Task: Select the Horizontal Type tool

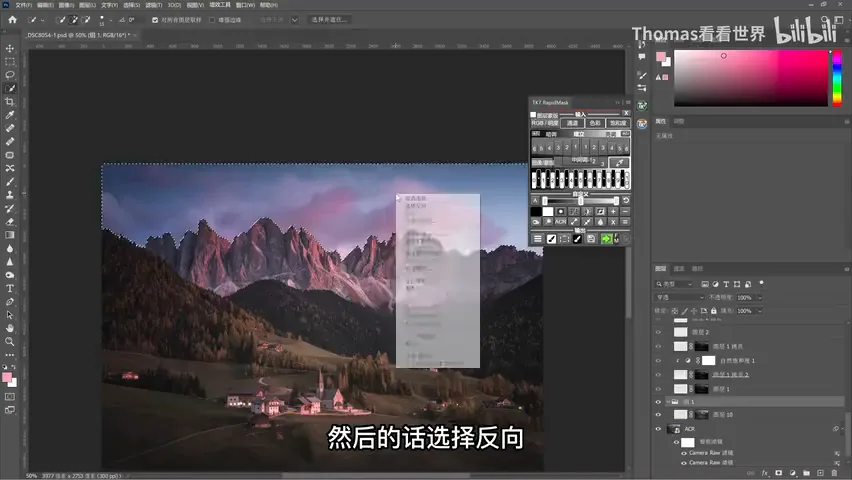Action: (x=10, y=288)
